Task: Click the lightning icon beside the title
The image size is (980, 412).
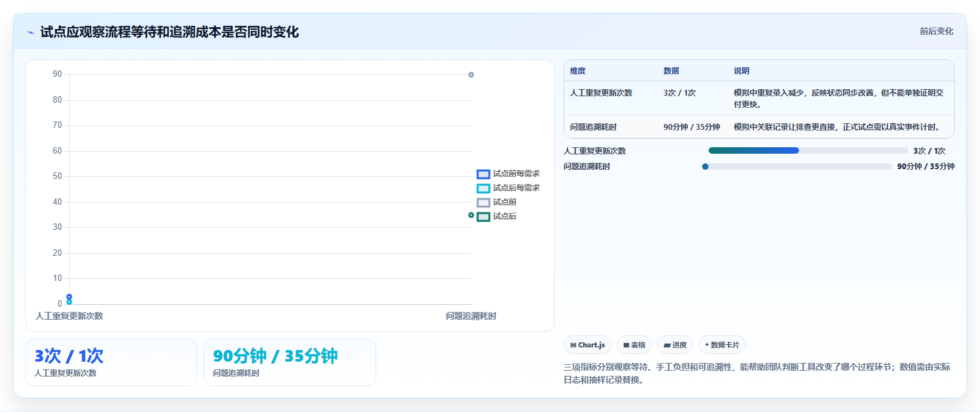Action: tap(31, 32)
